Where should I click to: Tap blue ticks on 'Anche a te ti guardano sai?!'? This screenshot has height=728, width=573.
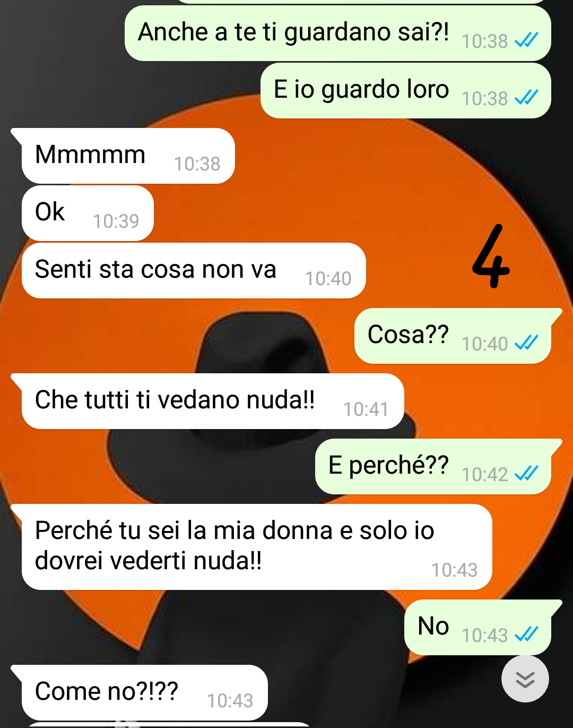[x=526, y=40]
